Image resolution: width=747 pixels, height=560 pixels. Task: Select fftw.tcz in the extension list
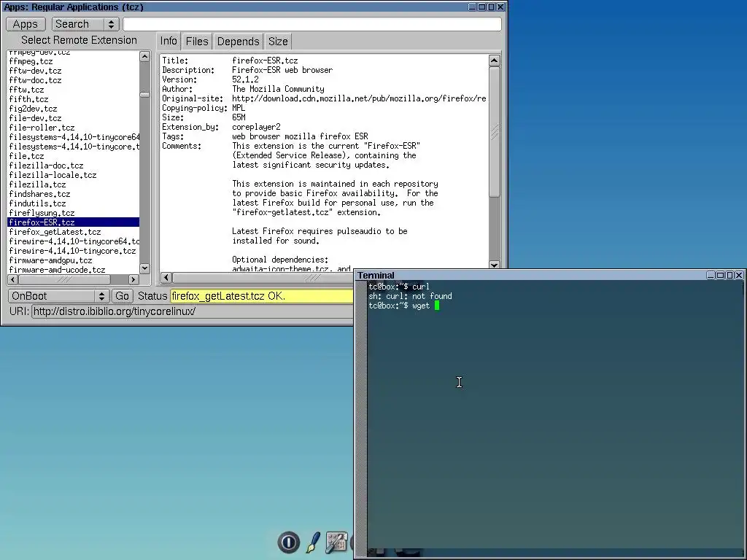[x=73, y=90]
